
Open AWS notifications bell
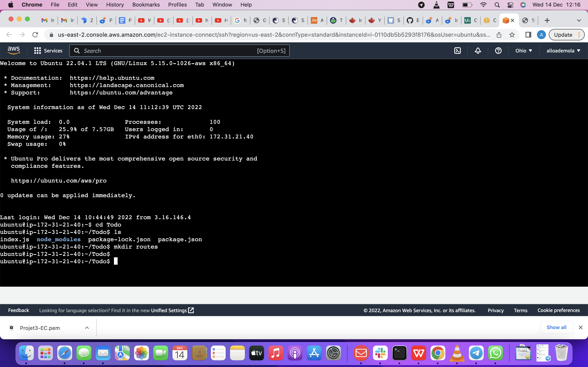pos(478,51)
